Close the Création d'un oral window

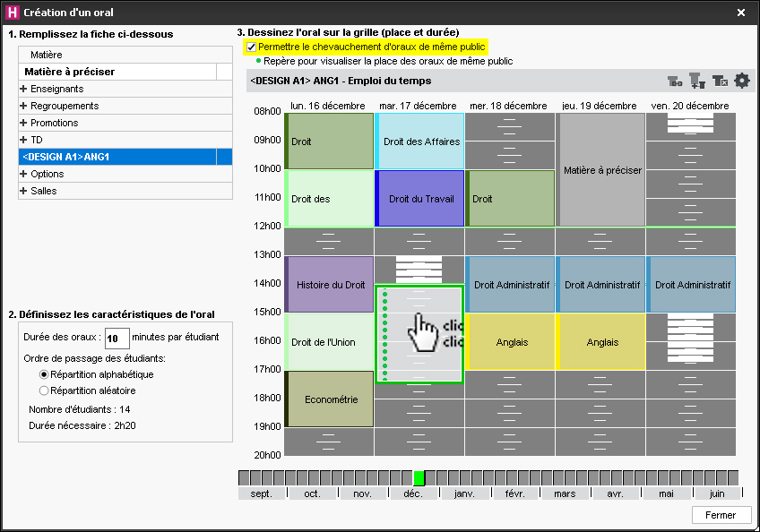[741, 13]
